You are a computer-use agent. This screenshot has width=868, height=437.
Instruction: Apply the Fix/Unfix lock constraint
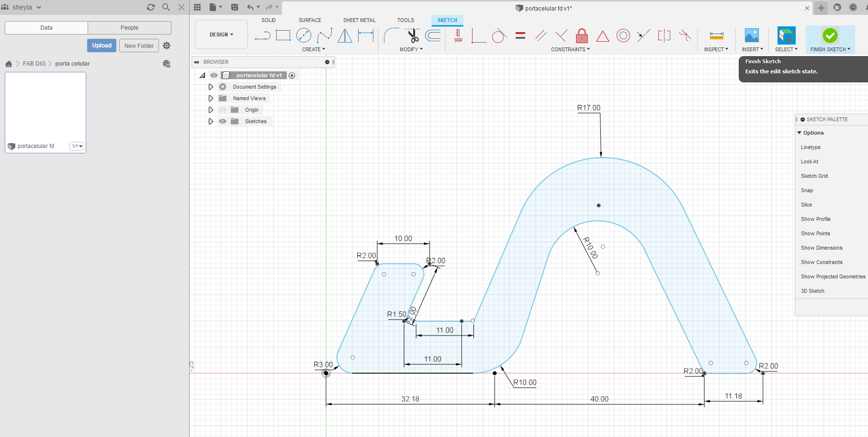click(582, 35)
